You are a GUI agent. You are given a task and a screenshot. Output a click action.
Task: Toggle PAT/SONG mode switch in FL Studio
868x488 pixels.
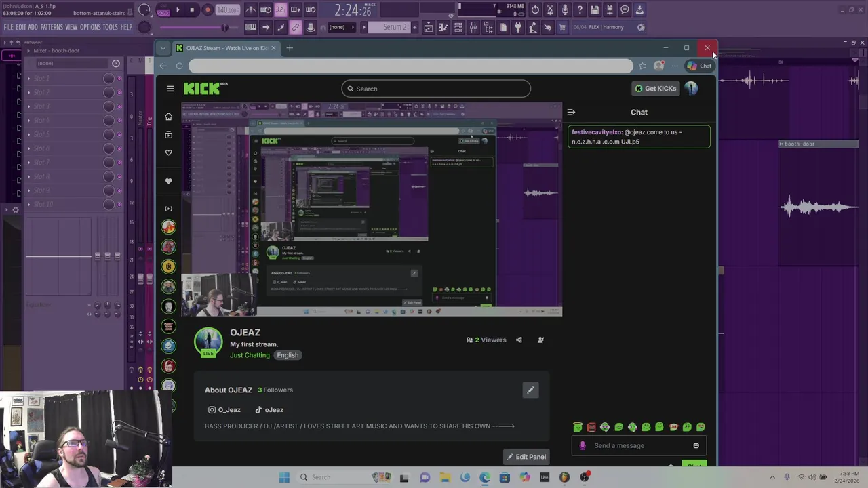163,10
